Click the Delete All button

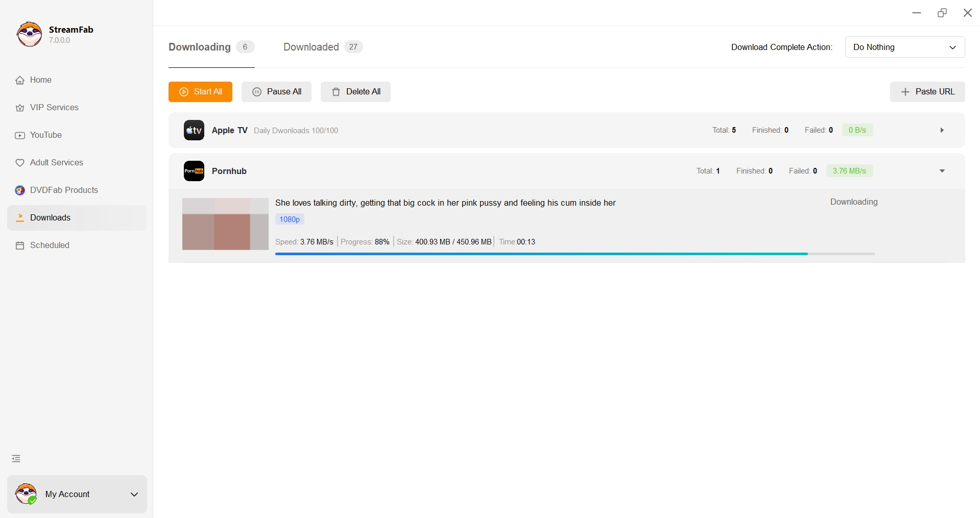[355, 92]
